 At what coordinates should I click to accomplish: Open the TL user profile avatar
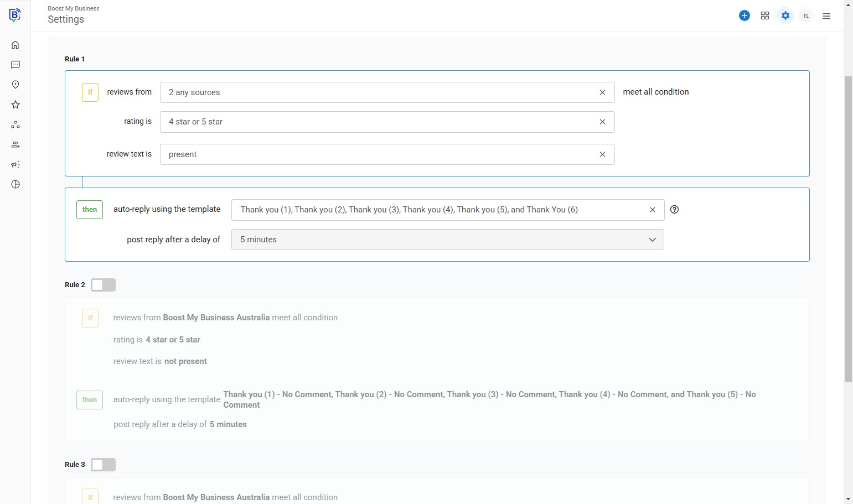click(806, 16)
